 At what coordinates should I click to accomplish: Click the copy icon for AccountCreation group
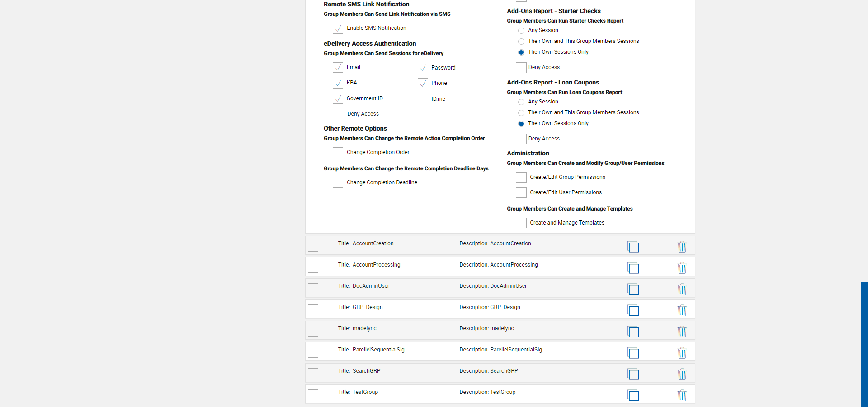pos(633,247)
